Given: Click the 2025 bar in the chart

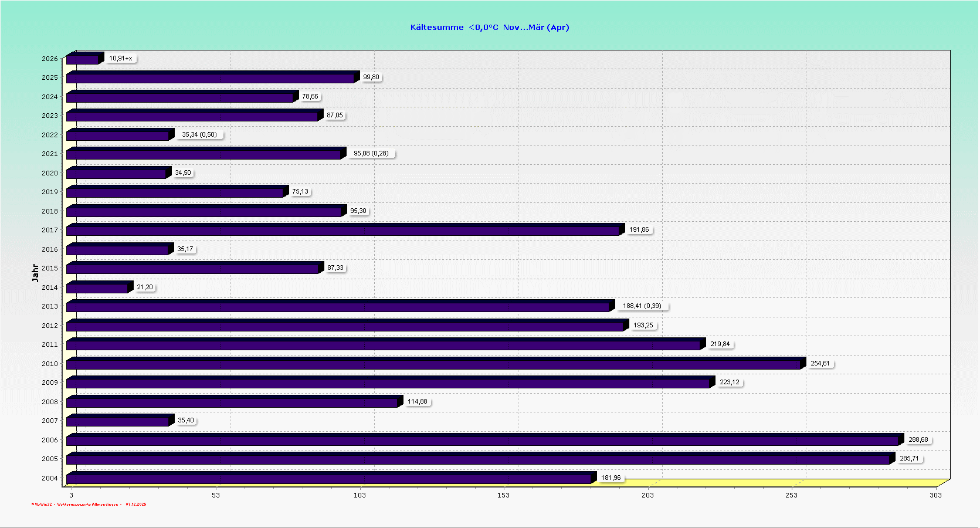Looking at the screenshot, I should [211, 78].
